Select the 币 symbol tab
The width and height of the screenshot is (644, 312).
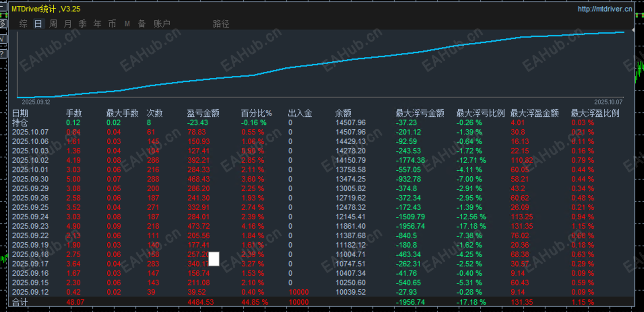pos(112,24)
